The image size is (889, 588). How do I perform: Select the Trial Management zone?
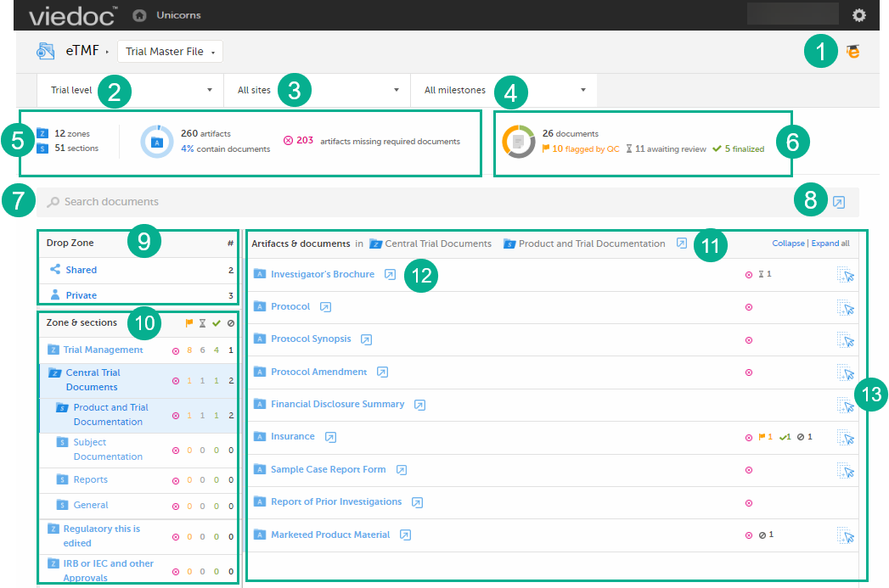103,350
